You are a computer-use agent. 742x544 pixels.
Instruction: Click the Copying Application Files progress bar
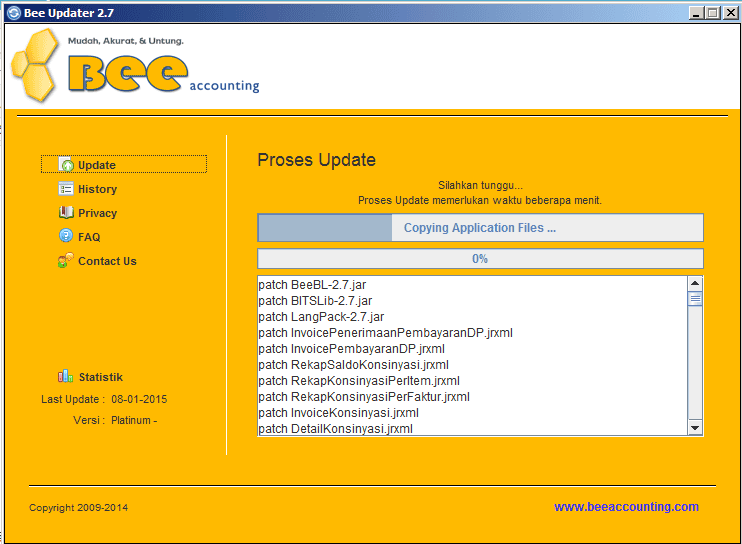480,228
